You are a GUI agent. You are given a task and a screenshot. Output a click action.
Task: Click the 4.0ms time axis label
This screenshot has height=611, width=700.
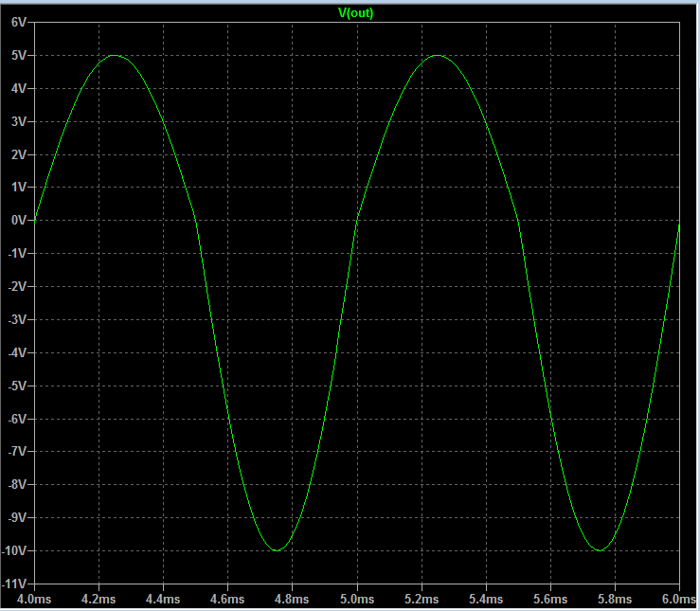(34, 599)
